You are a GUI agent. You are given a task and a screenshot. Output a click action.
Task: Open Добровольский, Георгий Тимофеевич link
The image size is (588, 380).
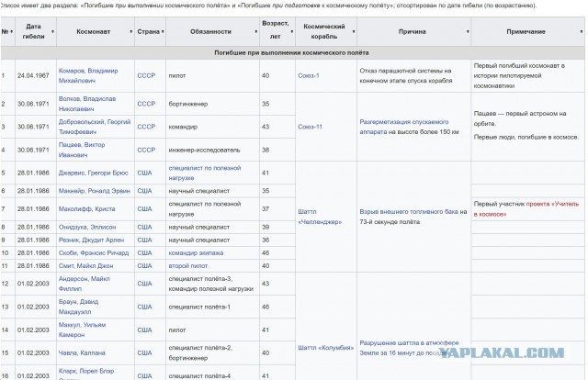[x=95, y=127]
